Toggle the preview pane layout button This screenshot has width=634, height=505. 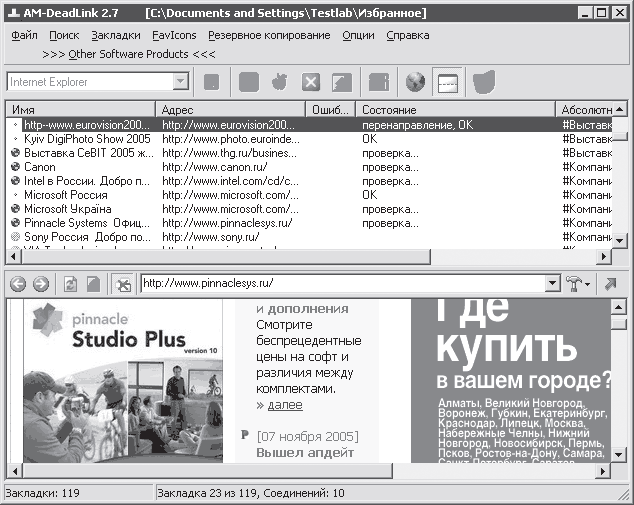(448, 82)
